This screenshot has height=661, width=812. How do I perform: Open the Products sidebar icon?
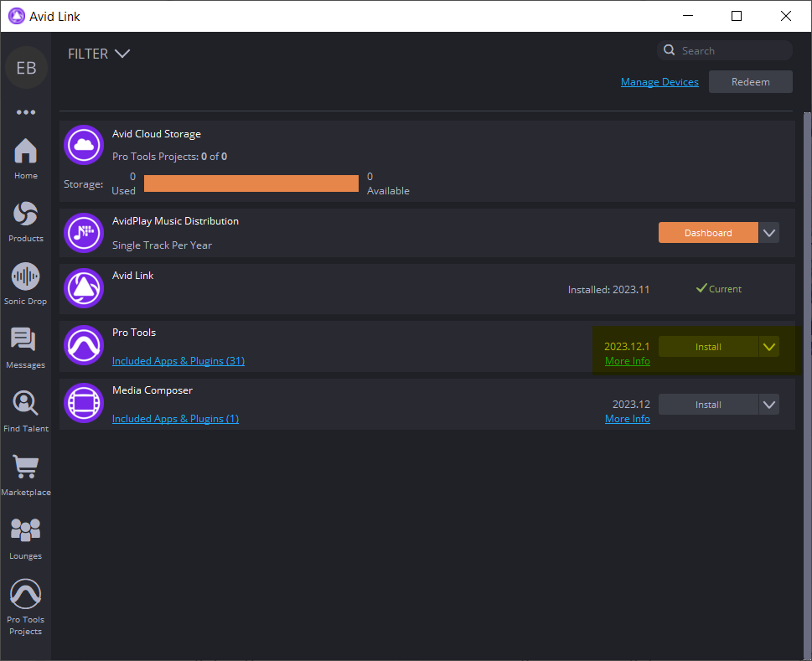tap(26, 220)
